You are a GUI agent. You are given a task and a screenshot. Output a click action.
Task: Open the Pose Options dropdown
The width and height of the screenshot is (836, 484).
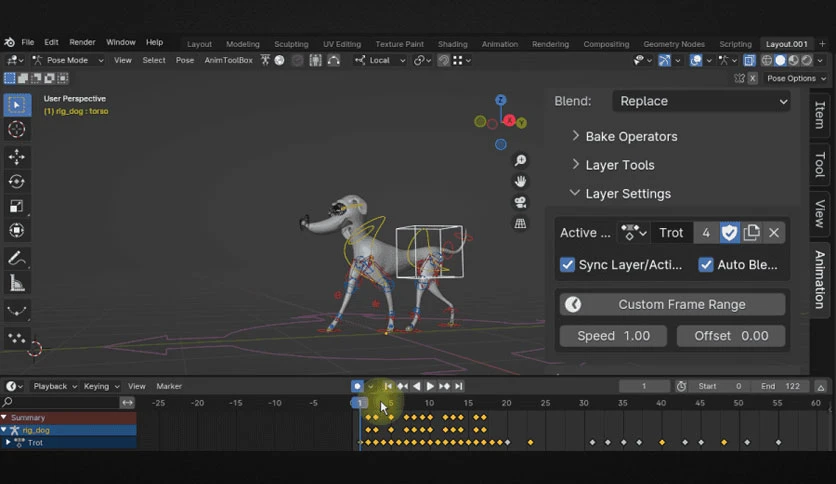click(796, 78)
